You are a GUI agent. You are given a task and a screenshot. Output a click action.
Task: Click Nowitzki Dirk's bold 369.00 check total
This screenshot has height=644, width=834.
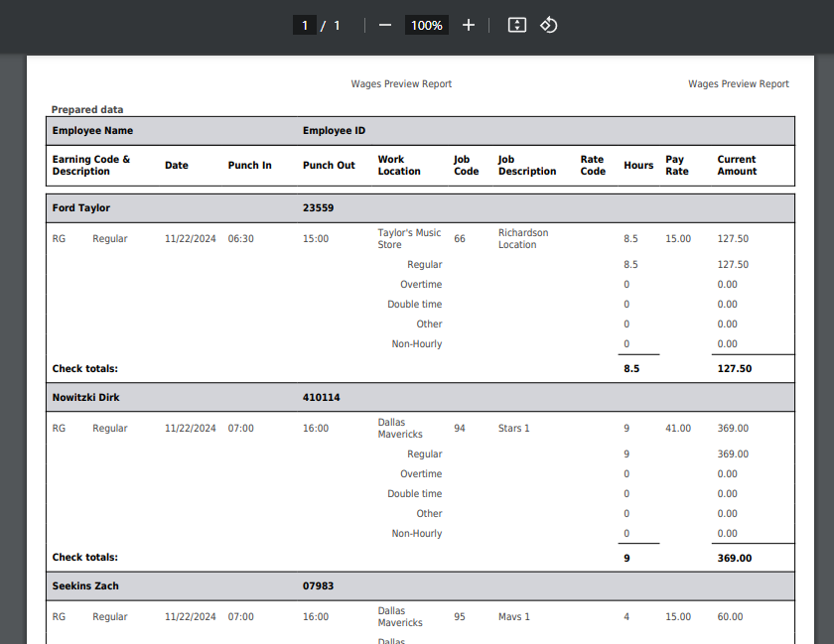click(735, 558)
